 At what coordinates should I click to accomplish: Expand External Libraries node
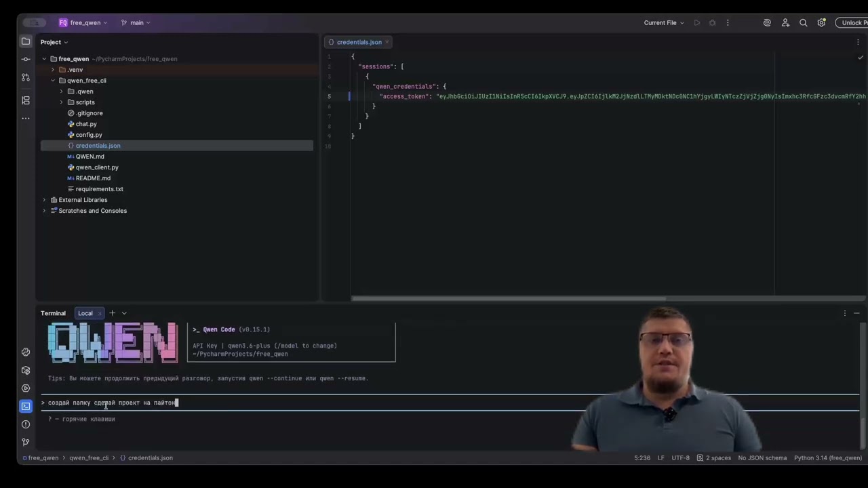pyautogui.click(x=45, y=200)
